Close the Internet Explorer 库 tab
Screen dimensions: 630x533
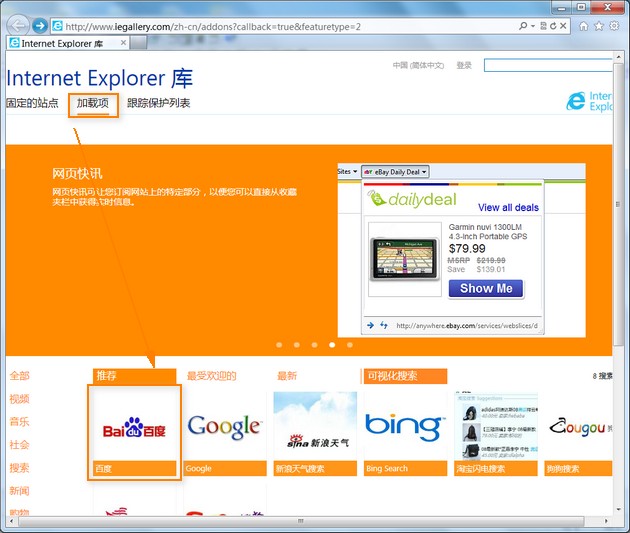[123, 43]
